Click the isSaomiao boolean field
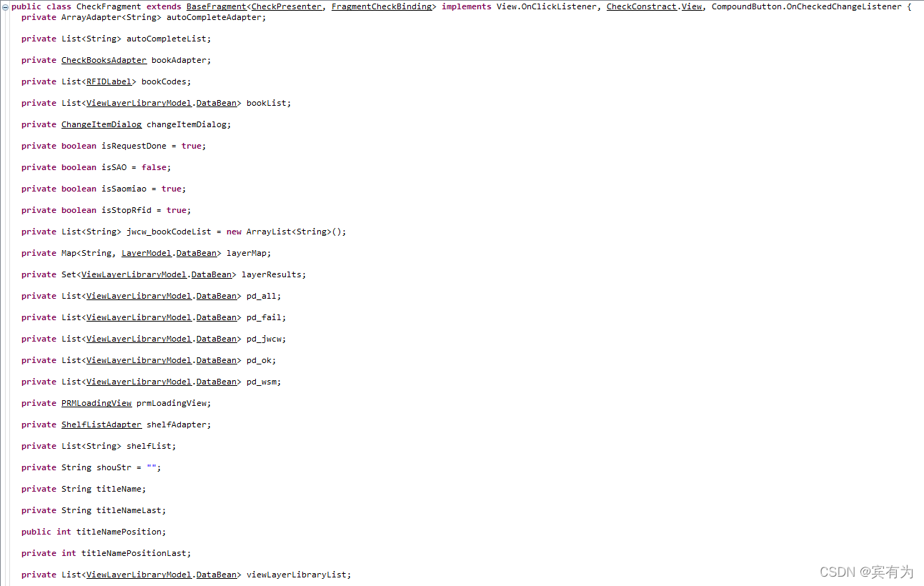 tap(124, 189)
